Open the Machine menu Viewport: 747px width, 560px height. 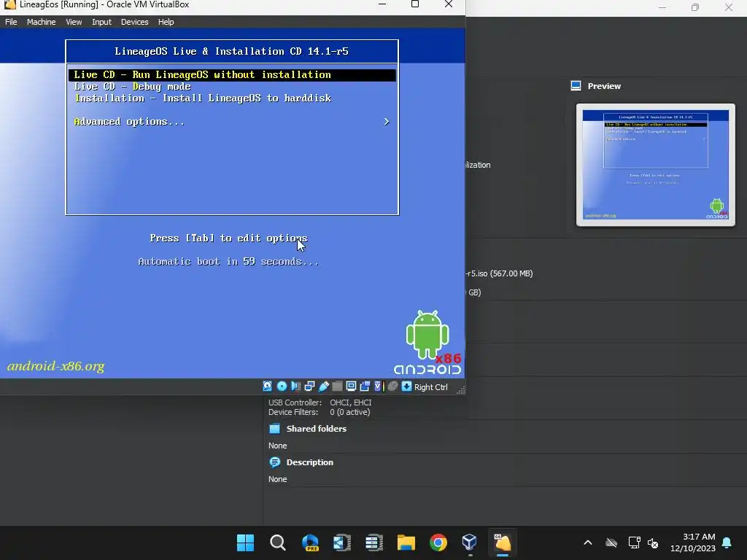(x=41, y=22)
